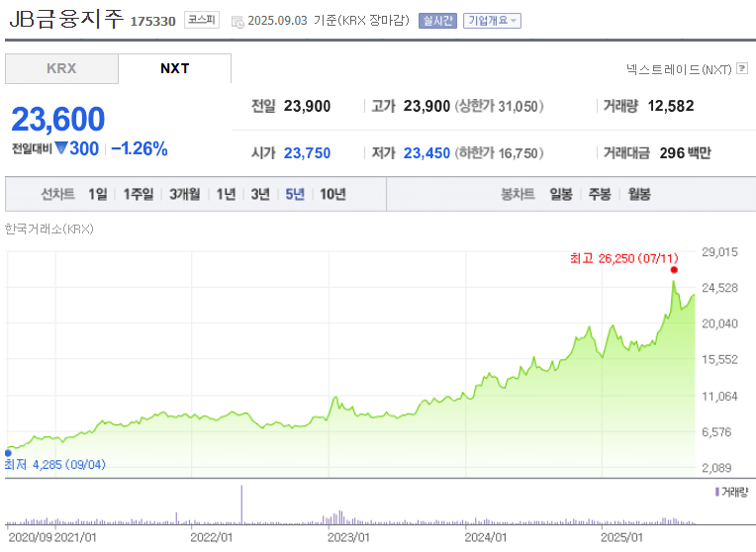
Task: Click the JB금융지주 stock title
Action: 66,19
